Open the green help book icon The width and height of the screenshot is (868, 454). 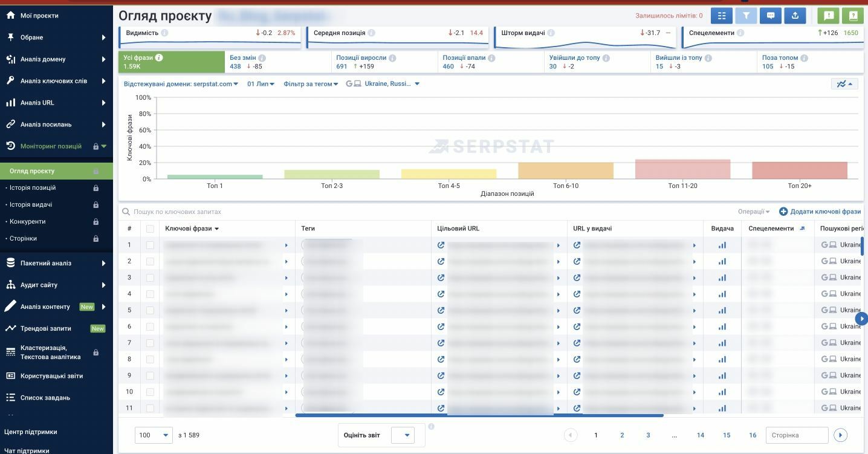(853, 16)
